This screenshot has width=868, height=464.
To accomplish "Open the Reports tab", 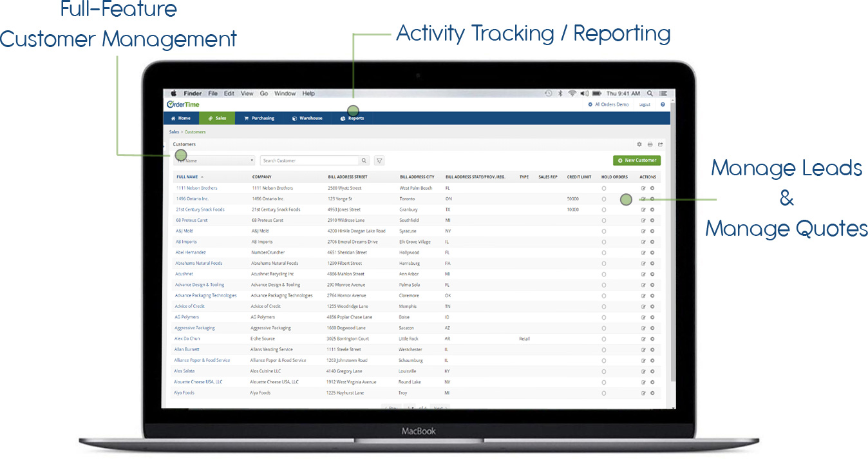I will (352, 118).
